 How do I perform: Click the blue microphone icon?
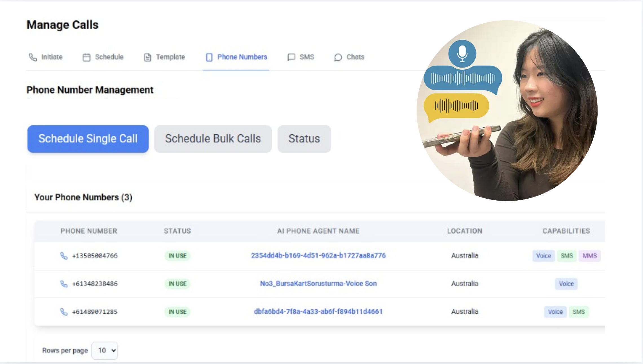click(462, 54)
